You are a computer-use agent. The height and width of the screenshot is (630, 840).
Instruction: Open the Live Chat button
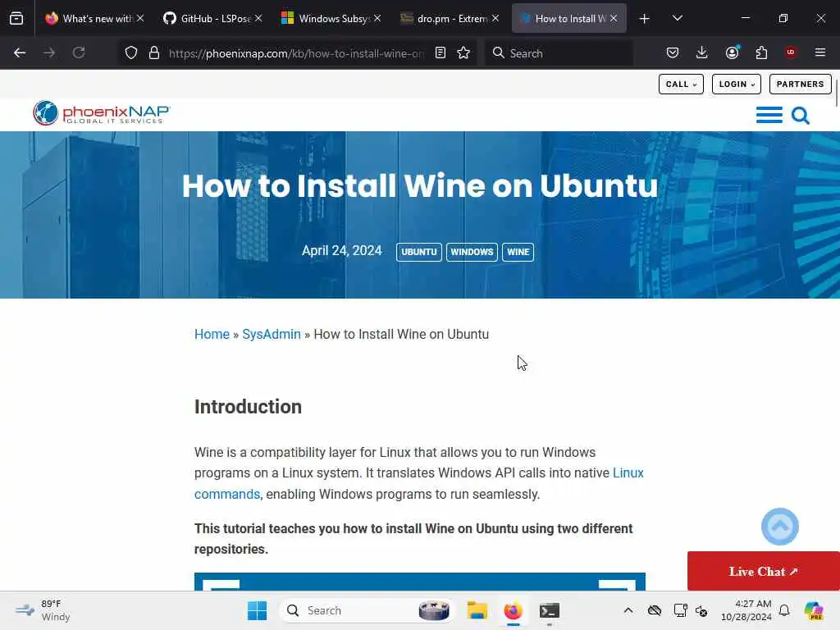764,571
